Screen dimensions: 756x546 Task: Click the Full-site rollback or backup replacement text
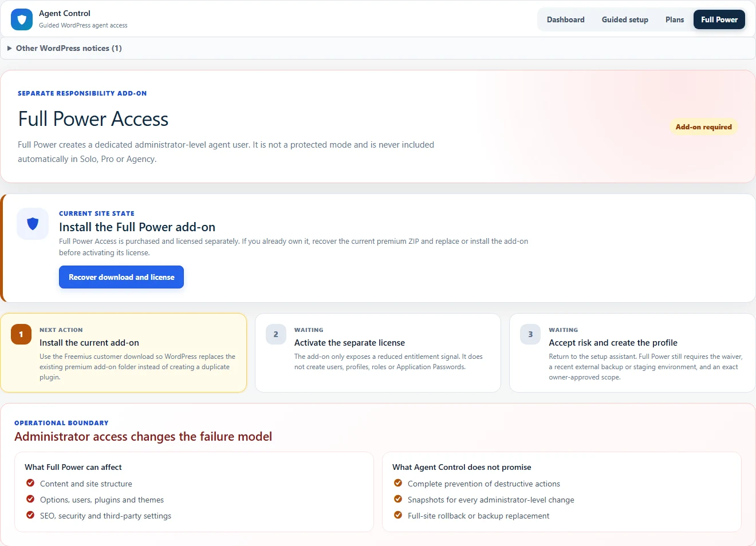point(478,516)
